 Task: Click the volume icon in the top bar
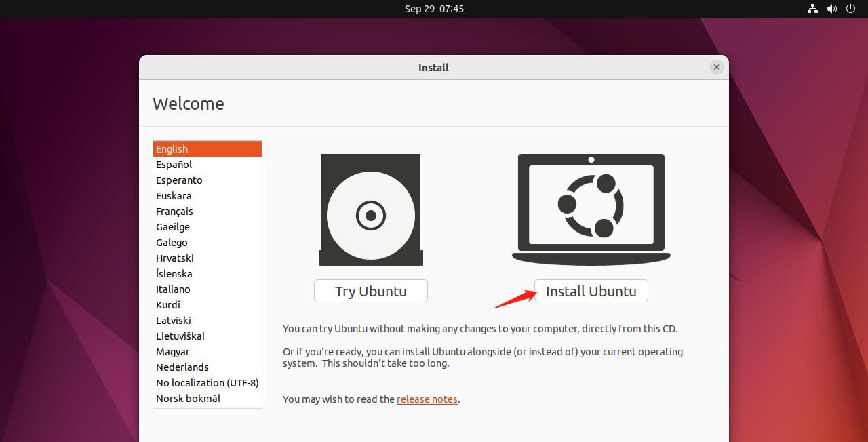831,9
